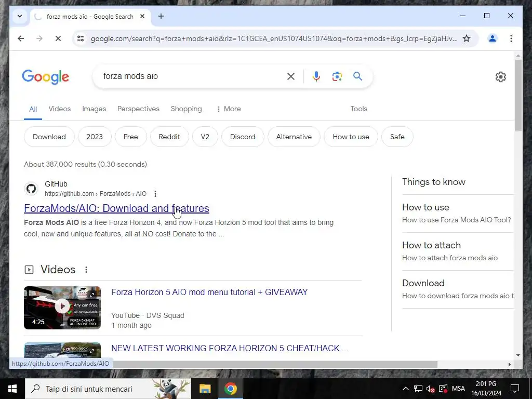The width and height of the screenshot is (532, 399).
Task: Apply the Download filter chip
Action: tap(49, 137)
